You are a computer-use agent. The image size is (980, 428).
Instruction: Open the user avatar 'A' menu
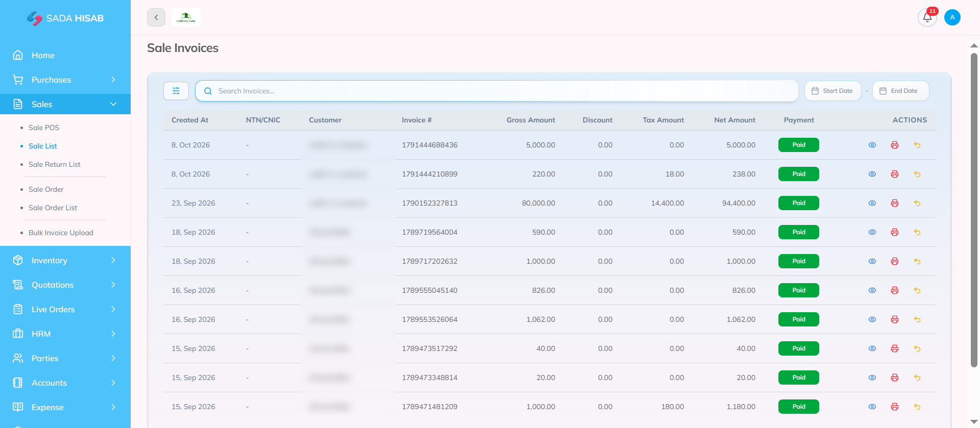952,17
